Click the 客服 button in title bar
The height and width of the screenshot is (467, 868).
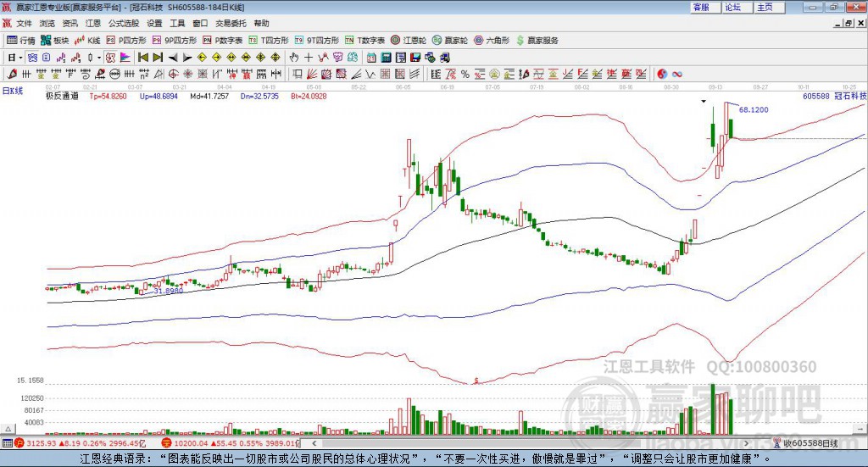(x=705, y=7)
